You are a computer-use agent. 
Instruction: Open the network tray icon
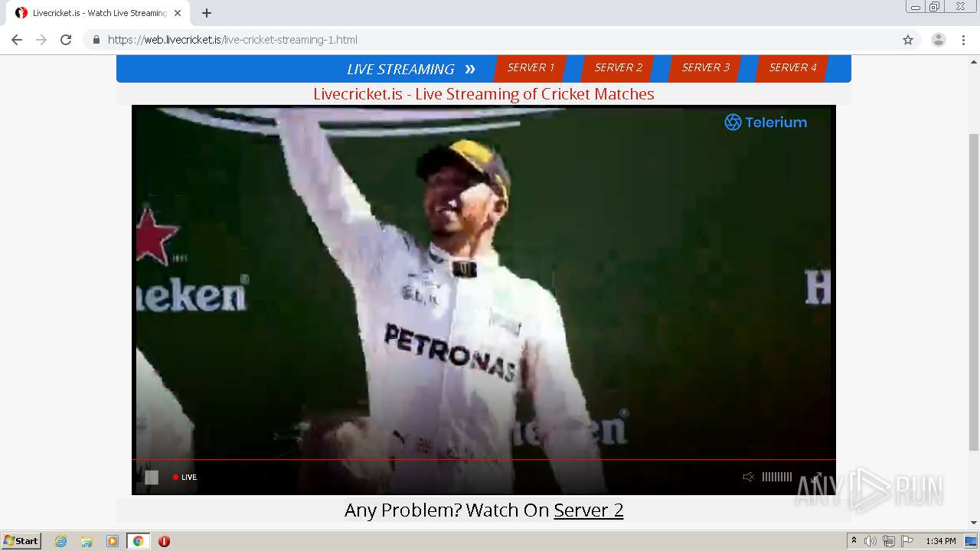(889, 541)
